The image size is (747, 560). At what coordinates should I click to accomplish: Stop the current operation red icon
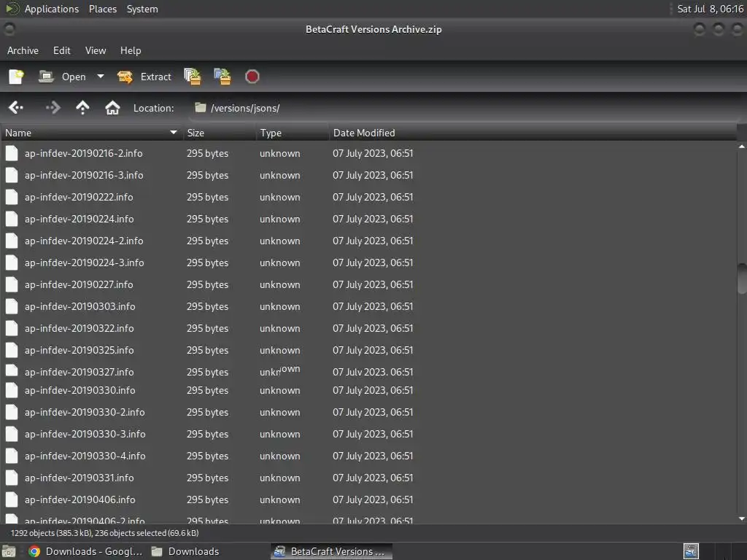(x=252, y=77)
